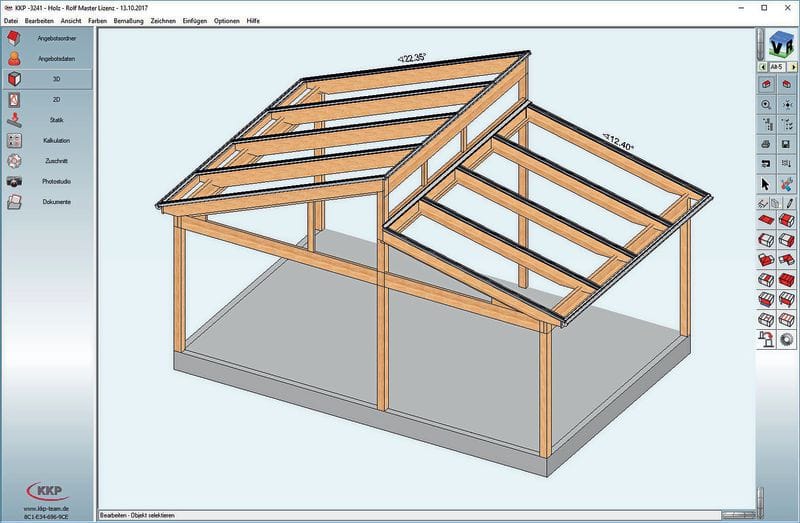The height and width of the screenshot is (523, 800).
Task: Click the www.kkp-team.de link
Action: point(48,507)
